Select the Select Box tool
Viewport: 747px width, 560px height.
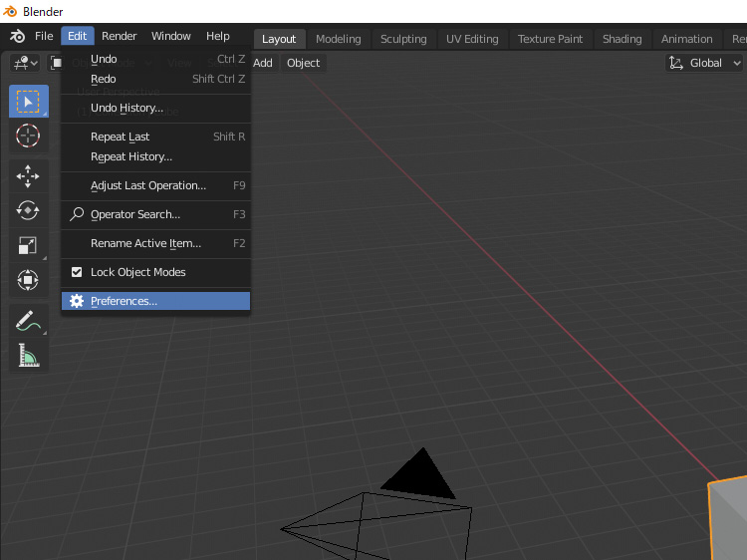pyautogui.click(x=28, y=102)
